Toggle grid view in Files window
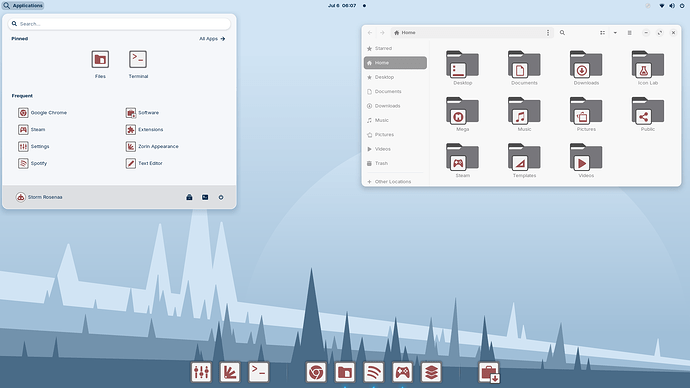The width and height of the screenshot is (690, 388). 602,33
